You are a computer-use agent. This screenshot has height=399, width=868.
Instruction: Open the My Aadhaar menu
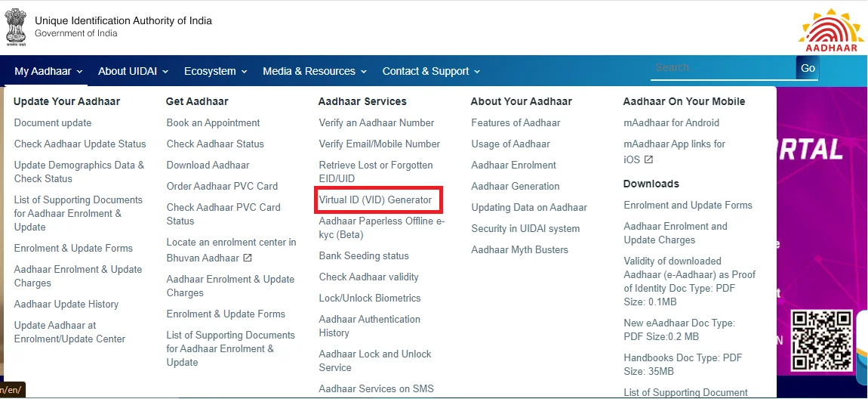click(x=48, y=71)
